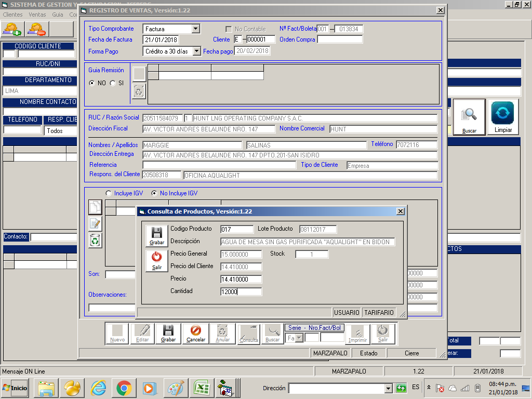Select the Incluye IGV radio button
532x399 pixels.
pos(109,193)
